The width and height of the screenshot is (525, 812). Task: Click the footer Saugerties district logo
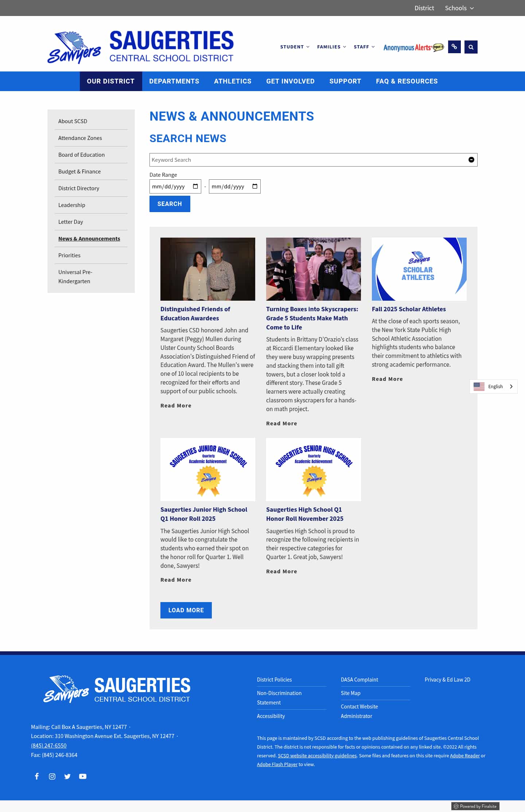tap(117, 689)
